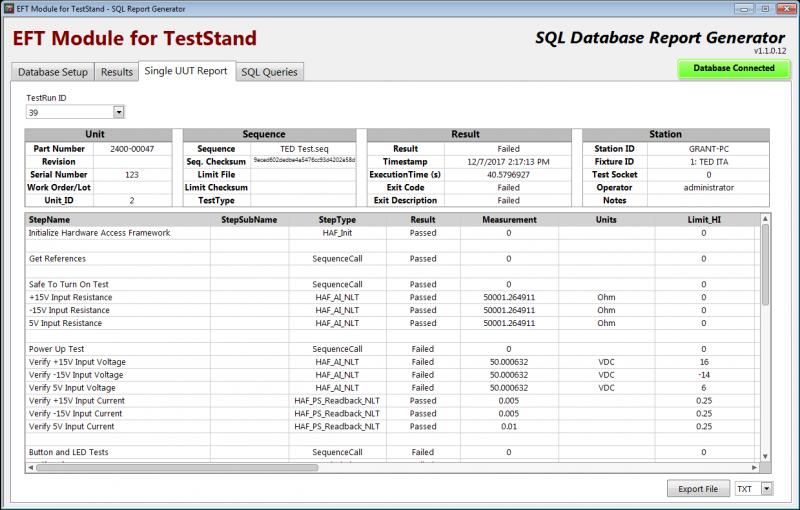Screen dimensions: 800x510
Task: Select '5V Input Resistance' step
Action: pyautogui.click(x=390, y=323)
